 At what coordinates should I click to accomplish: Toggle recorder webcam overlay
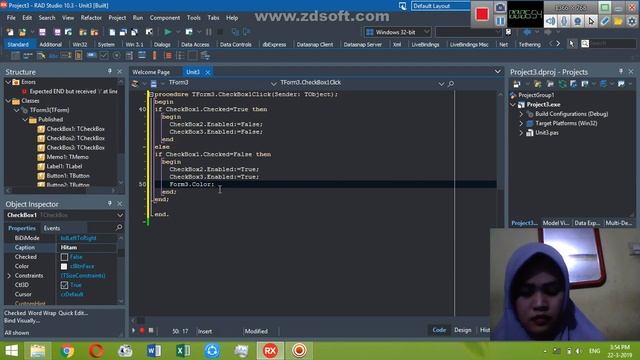click(578, 21)
